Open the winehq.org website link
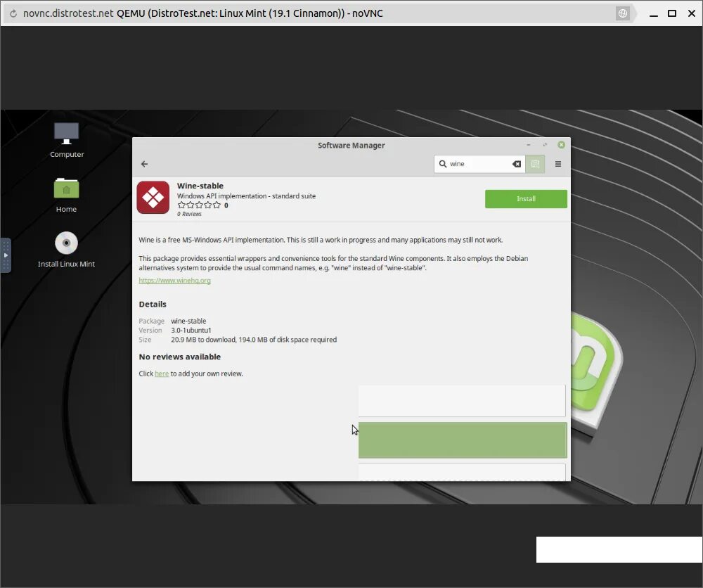Image resolution: width=703 pixels, height=588 pixels. point(174,281)
